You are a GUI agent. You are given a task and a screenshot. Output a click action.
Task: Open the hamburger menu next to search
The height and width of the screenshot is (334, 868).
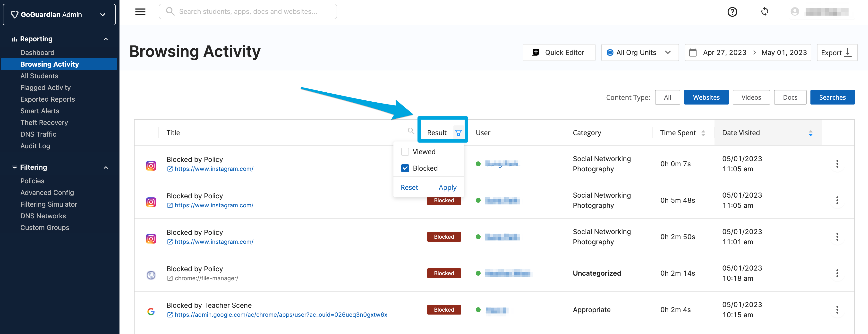click(140, 11)
